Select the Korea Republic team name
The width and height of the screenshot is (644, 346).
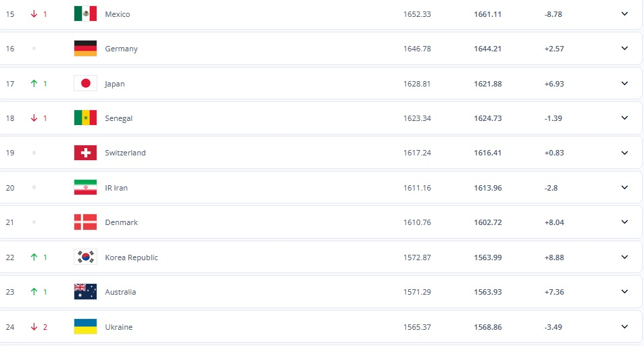pos(131,257)
